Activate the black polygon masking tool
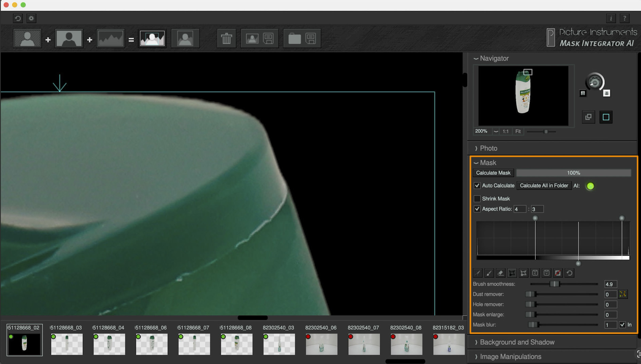Image resolution: width=641 pixels, height=364 pixels. [512, 273]
